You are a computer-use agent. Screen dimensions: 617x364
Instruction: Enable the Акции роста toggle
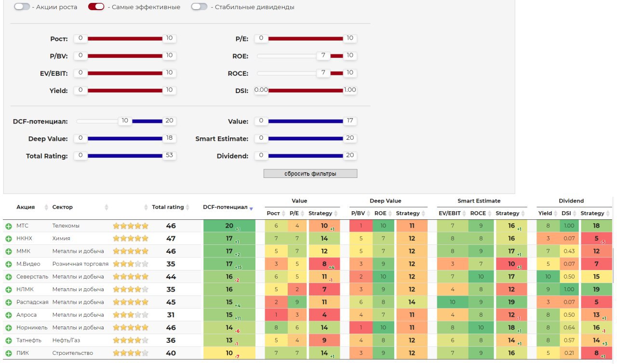coord(22,7)
